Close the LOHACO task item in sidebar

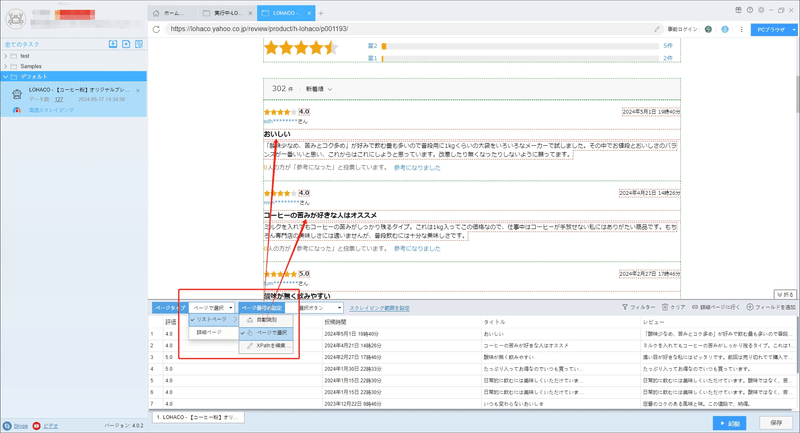pos(138,90)
